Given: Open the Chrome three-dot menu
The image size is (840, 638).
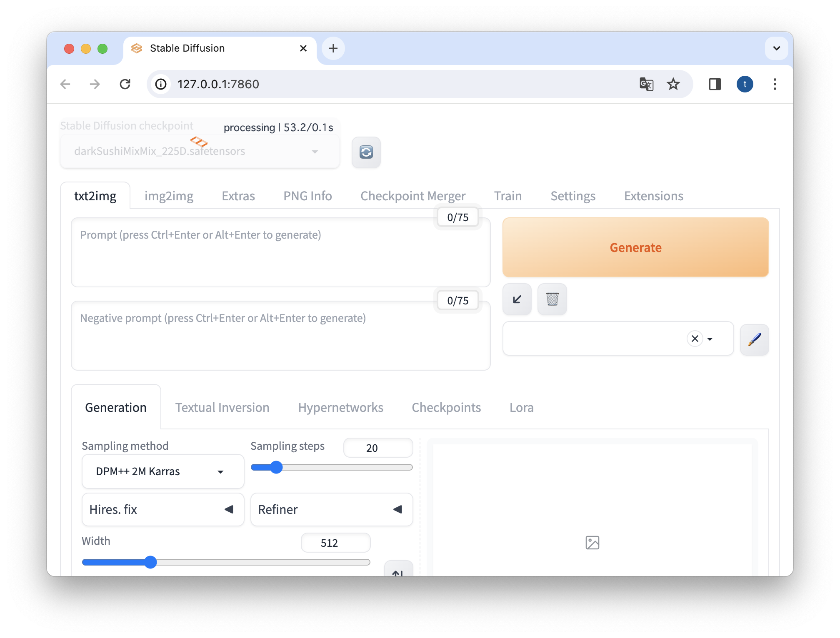Looking at the screenshot, I should 775,84.
